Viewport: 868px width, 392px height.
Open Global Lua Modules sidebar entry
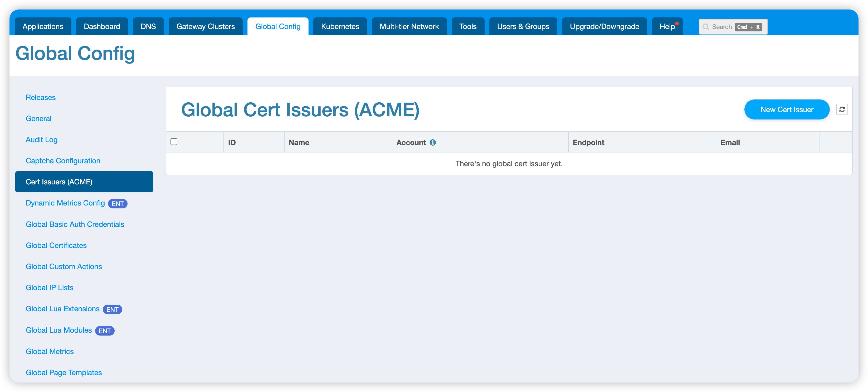58,330
